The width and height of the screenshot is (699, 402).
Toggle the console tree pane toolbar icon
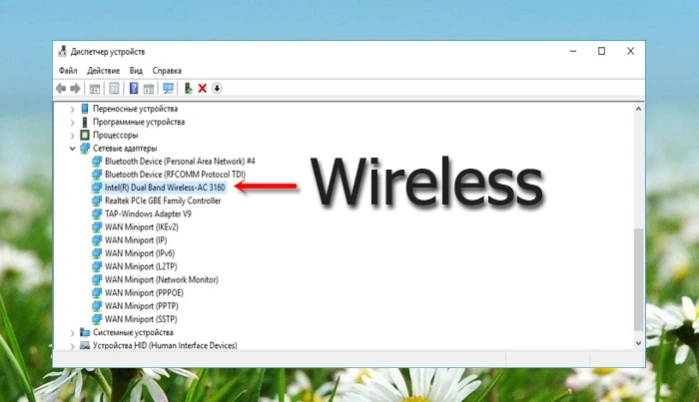click(x=95, y=89)
